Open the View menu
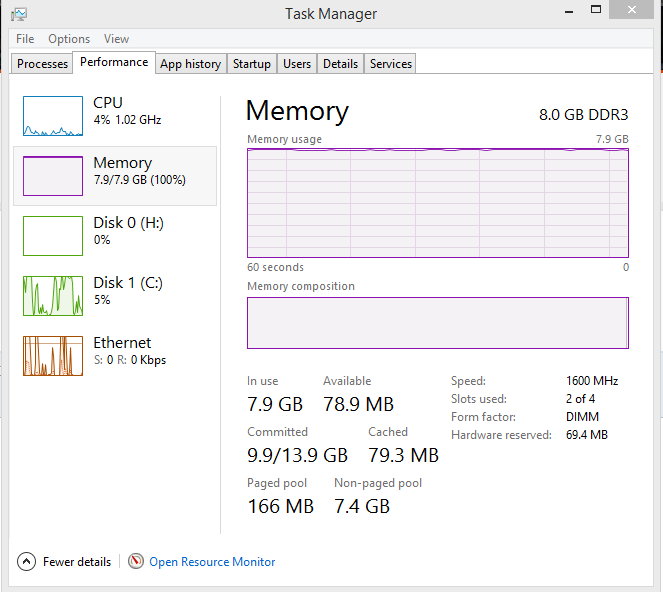663x592 pixels. click(116, 39)
